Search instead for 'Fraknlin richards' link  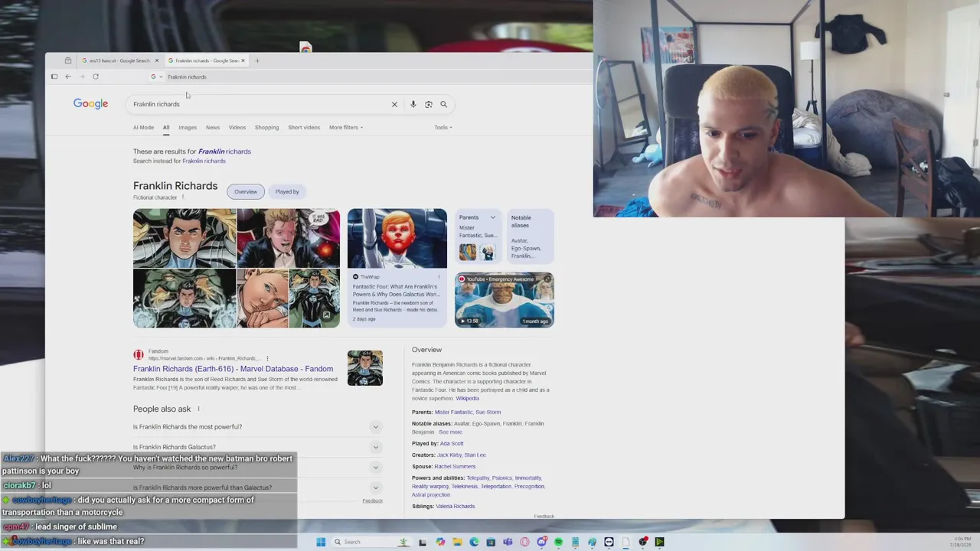204,161
